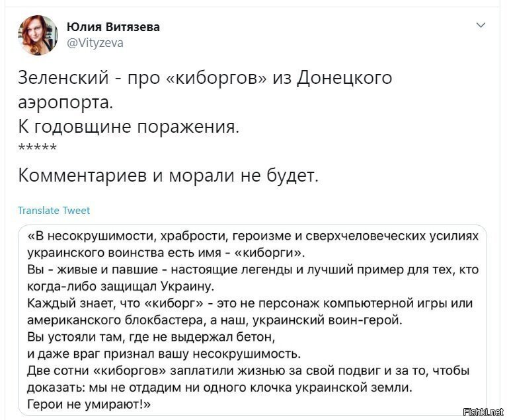Click the quoted line Каждый знает, что «киборг»
Image resolution: width=507 pixels, height=420 pixels.
point(250,303)
